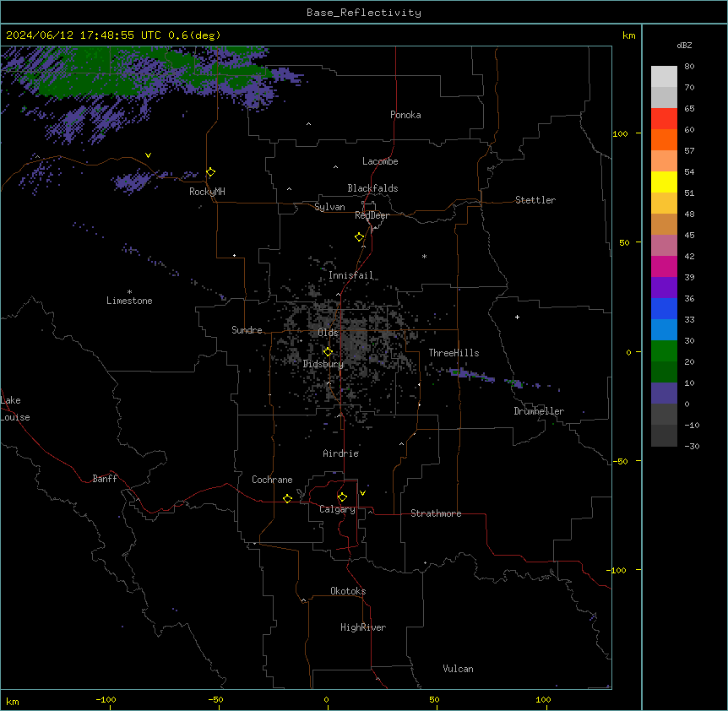Image resolution: width=728 pixels, height=711 pixels.
Task: Click the dBZ legend heading
Action: point(684,45)
